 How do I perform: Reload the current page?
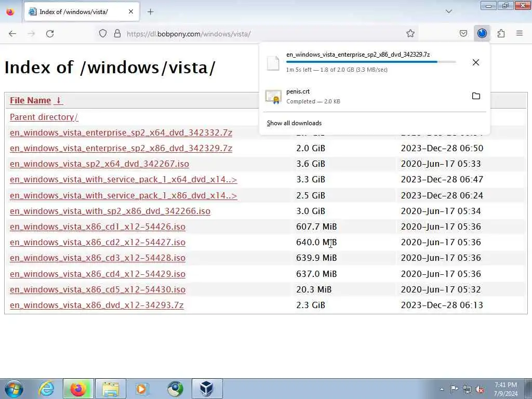tap(50, 34)
